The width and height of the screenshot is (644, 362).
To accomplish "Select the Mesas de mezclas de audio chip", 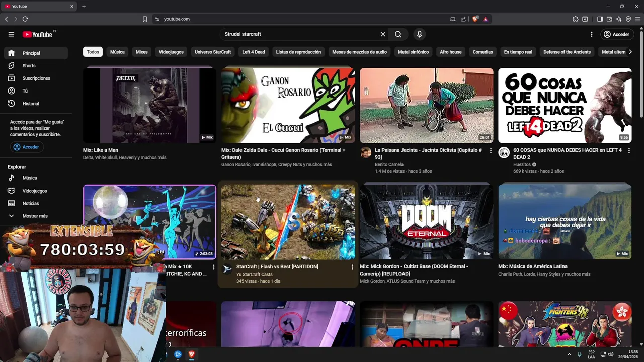I will [359, 52].
